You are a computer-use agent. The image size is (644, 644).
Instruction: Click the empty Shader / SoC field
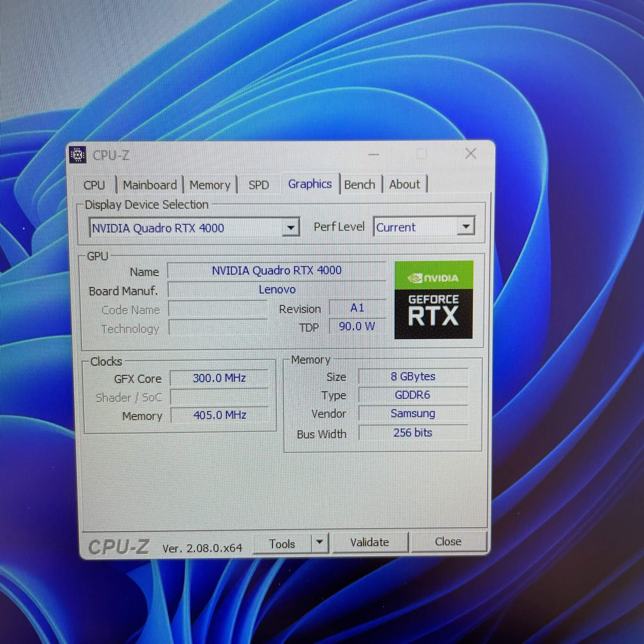point(219,397)
